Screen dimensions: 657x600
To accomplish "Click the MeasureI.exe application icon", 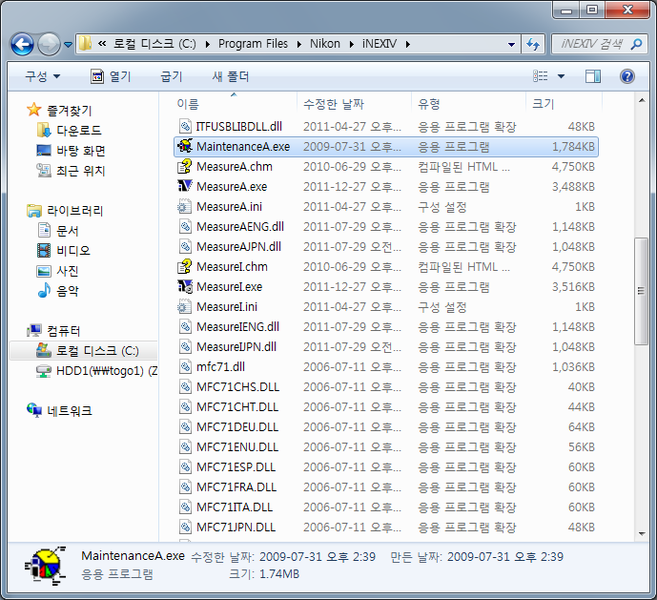I will click(184, 287).
